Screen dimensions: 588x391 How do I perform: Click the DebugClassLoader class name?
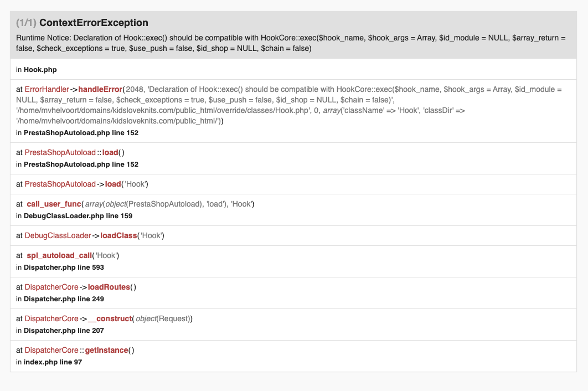(x=58, y=235)
